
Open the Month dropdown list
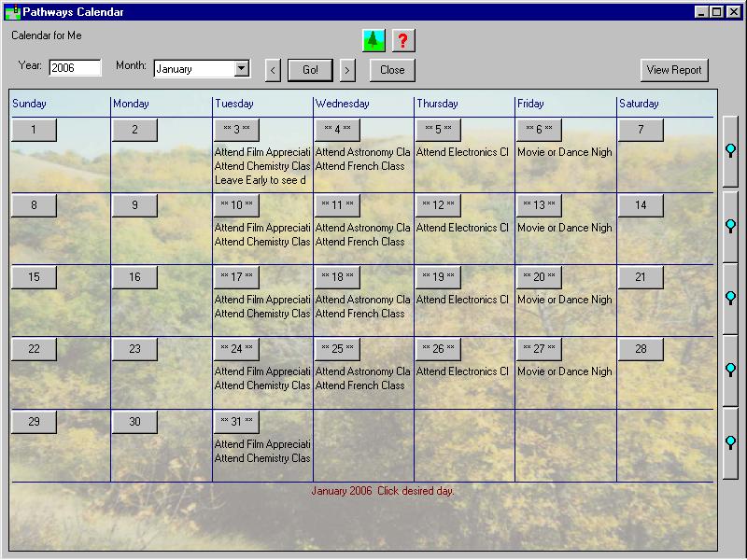242,68
